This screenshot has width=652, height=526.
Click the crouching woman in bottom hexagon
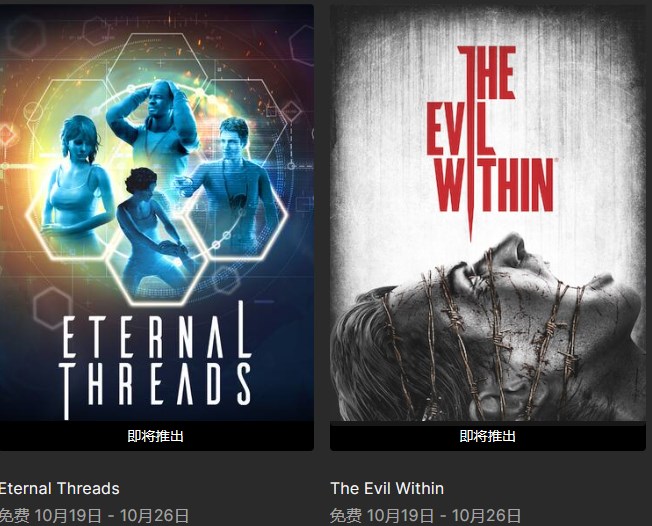tap(154, 233)
